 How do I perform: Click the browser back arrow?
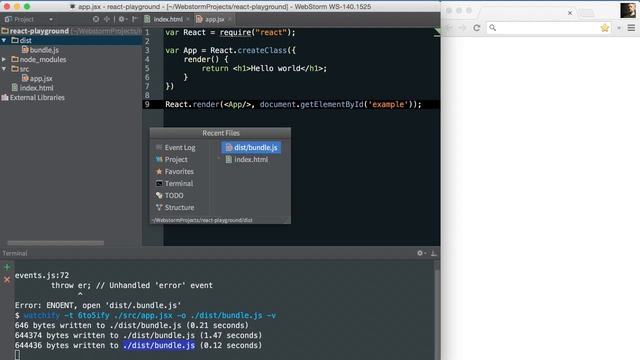pos(449,28)
